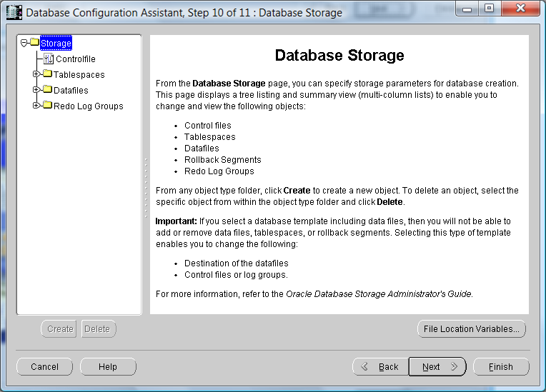Screen dimensions: 546x392
Task: Expand the Datafiles tree node
Action: 36,90
